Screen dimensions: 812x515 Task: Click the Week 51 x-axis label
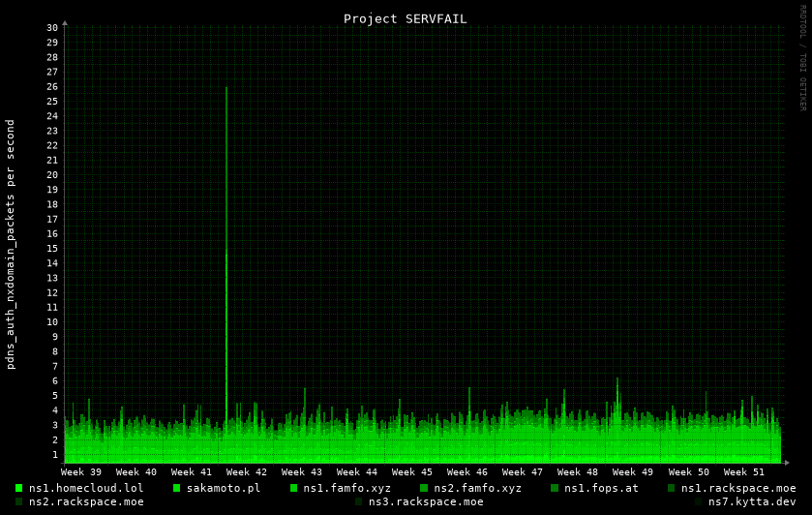tap(743, 472)
